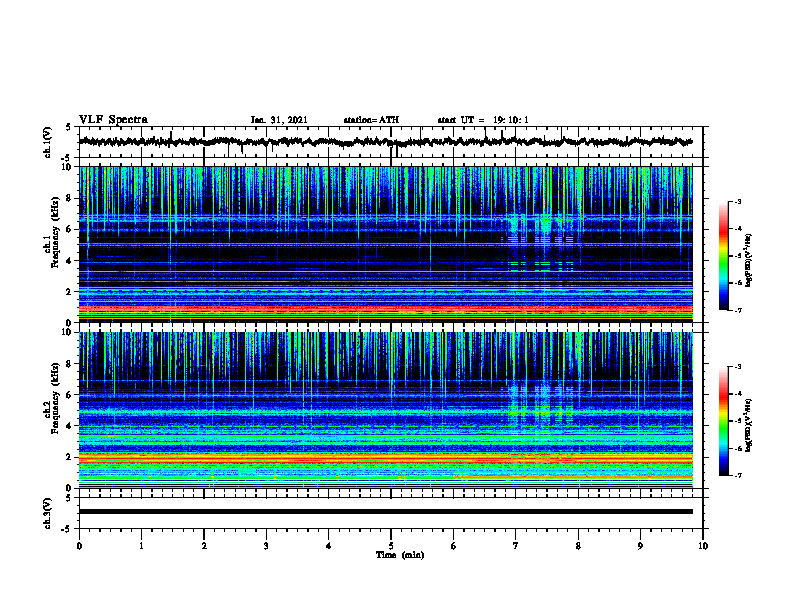The image size is (792, 612).
Task: Click the cyan emission burst near 7 min in ch.1 spectrogram
Action: [515, 225]
